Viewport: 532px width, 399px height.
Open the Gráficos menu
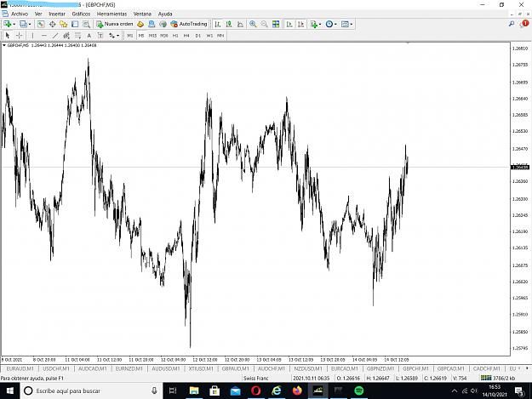click(81, 14)
